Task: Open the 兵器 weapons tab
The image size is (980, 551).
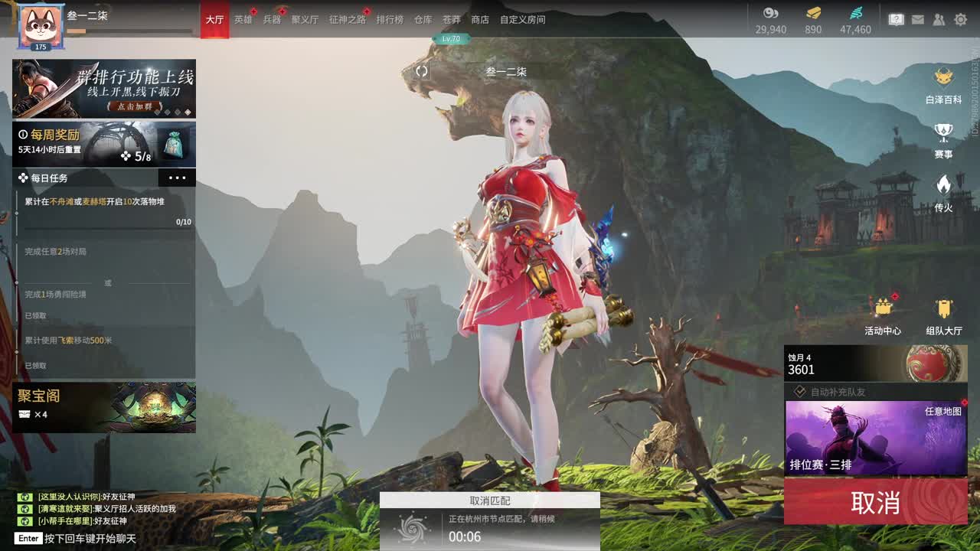Action: 272,19
